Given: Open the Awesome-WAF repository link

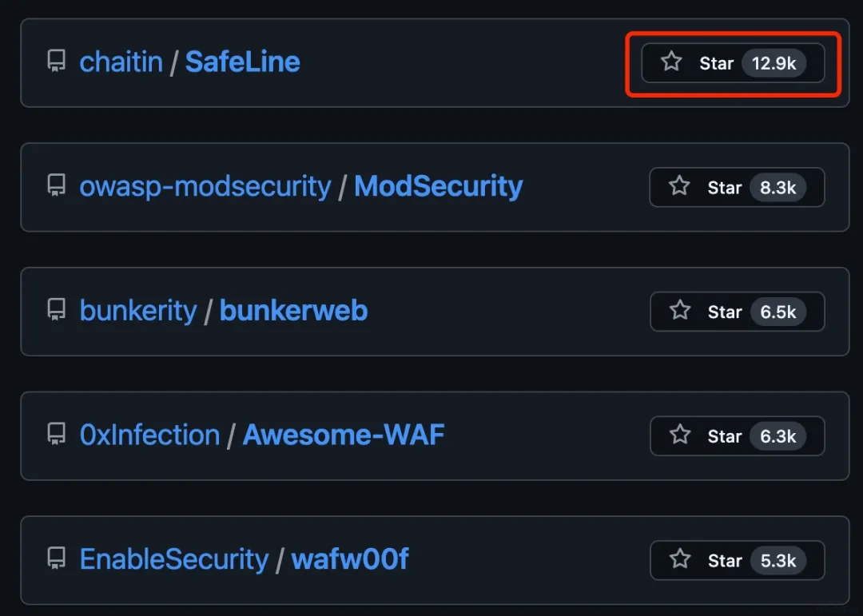Looking at the screenshot, I should (x=344, y=435).
